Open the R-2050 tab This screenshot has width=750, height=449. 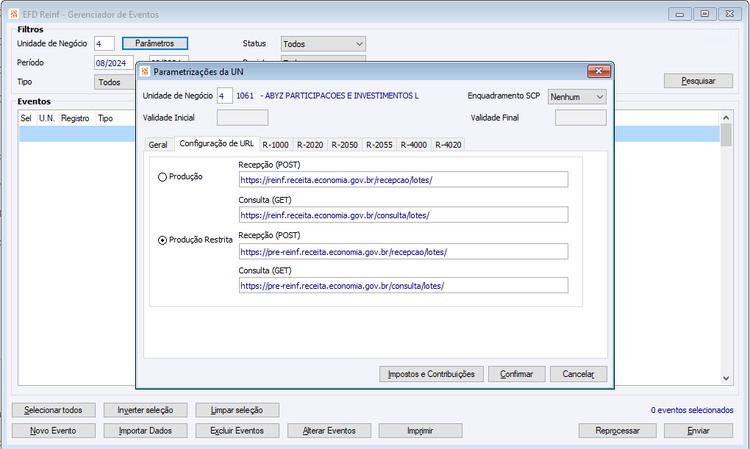click(344, 144)
